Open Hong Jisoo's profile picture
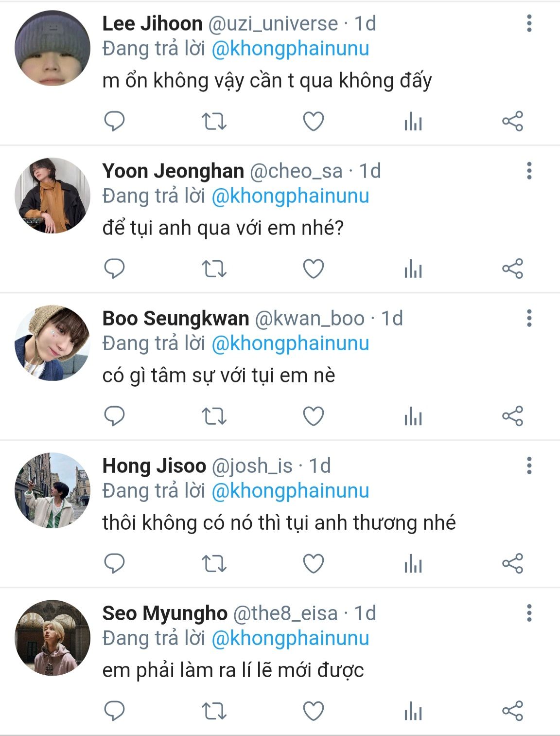This screenshot has height=736, width=560. [52, 490]
